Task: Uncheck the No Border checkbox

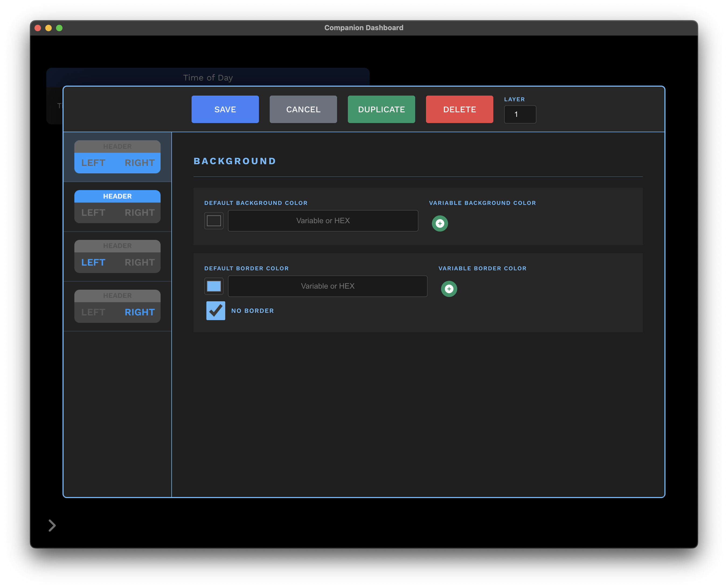Action: click(x=216, y=311)
